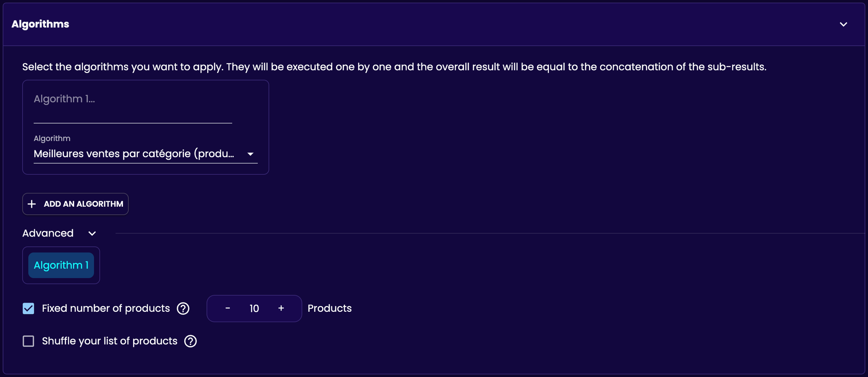Click the Shuffle your list of products label
The width and height of the screenshot is (868, 377).
[x=110, y=341]
